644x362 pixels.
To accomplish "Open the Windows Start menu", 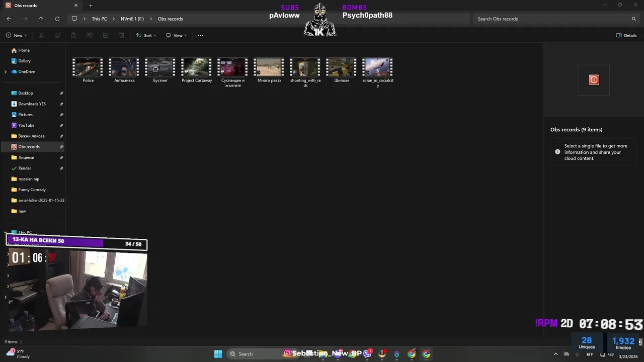I will pos(218,354).
